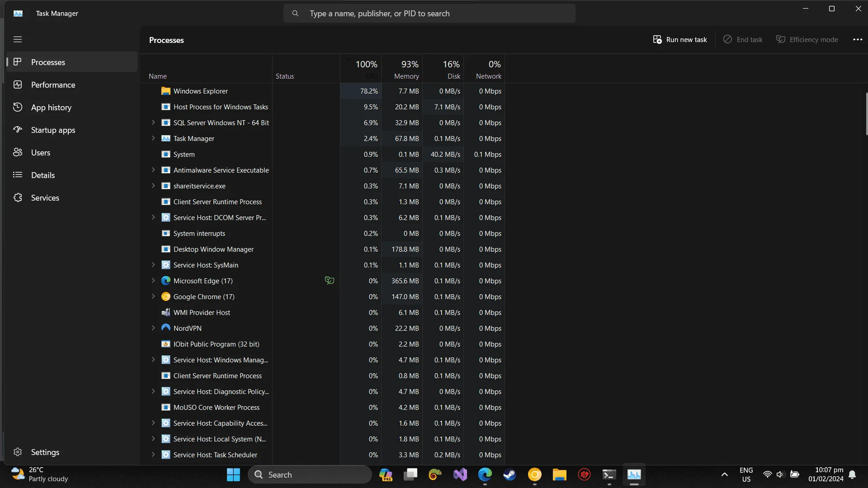Click the WMI Provider Host icon
This screenshot has width=868, height=488.
click(x=166, y=313)
